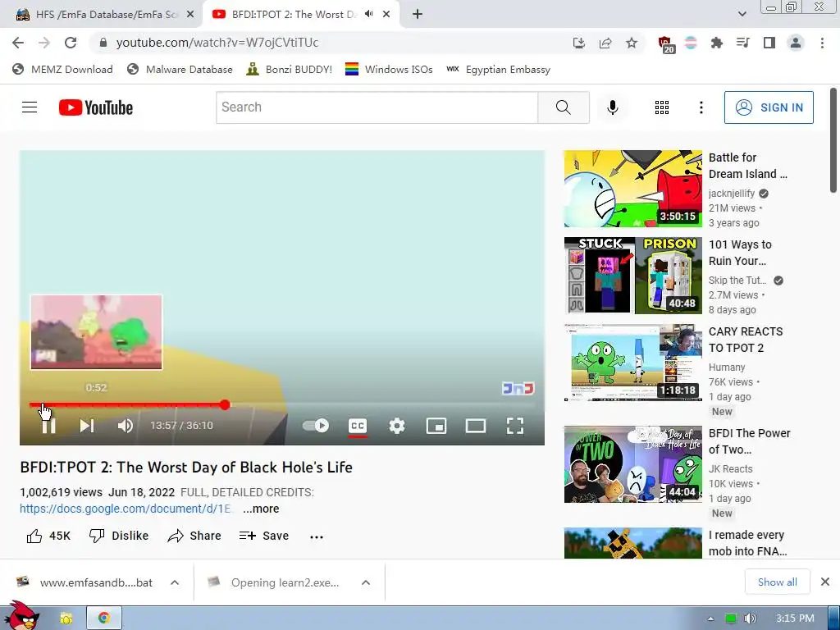Screen dimensions: 840x630
Task: Open the uBlock extension icon showing 20
Action: [x=665, y=44]
